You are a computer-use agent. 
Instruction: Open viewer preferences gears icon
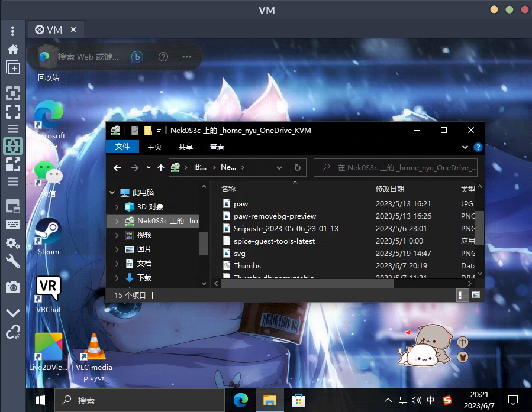pyautogui.click(x=13, y=243)
